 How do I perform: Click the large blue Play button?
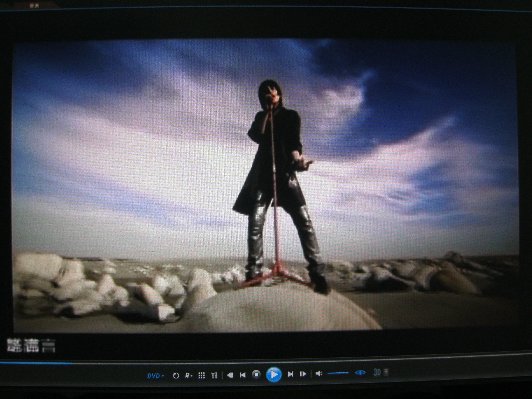click(x=274, y=374)
